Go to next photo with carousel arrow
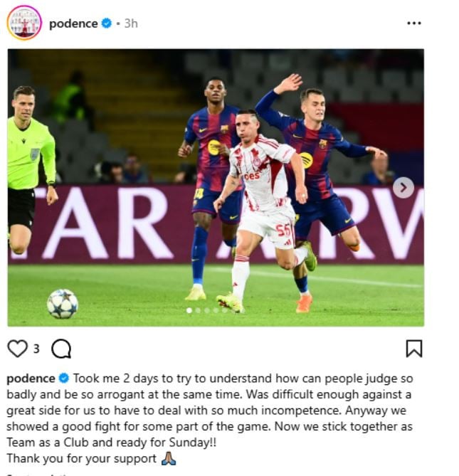 403,188
